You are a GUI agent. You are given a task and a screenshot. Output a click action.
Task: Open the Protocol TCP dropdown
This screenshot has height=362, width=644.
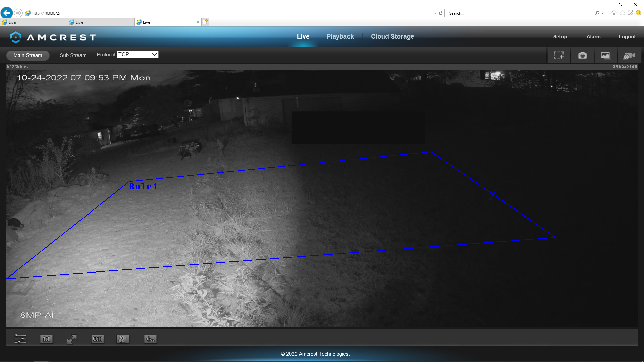[138, 54]
